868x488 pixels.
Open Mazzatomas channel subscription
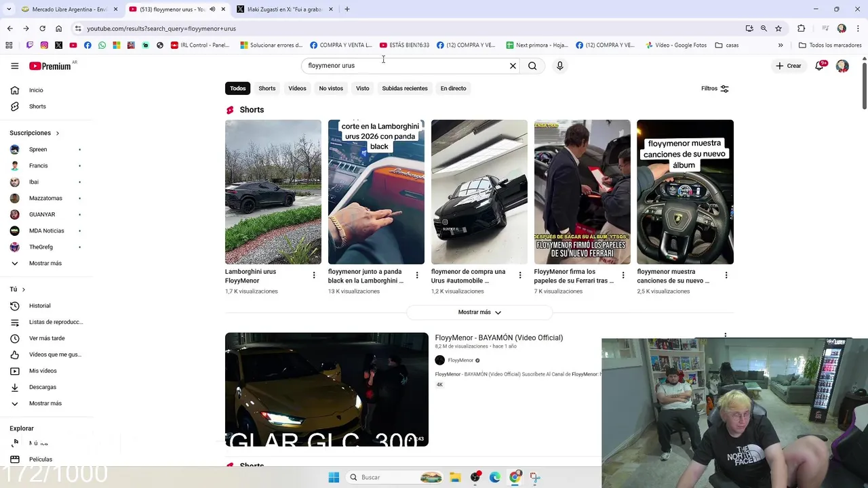tap(45, 198)
